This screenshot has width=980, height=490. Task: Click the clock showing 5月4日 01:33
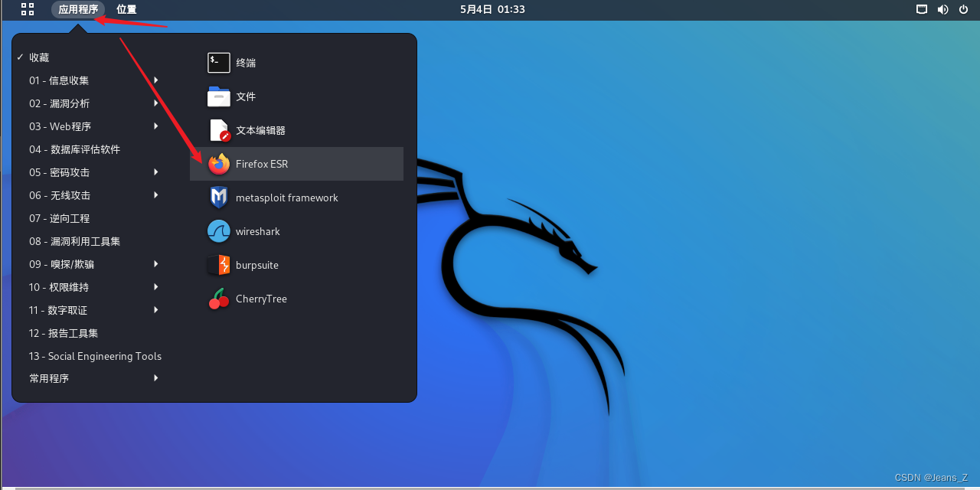pos(492,9)
